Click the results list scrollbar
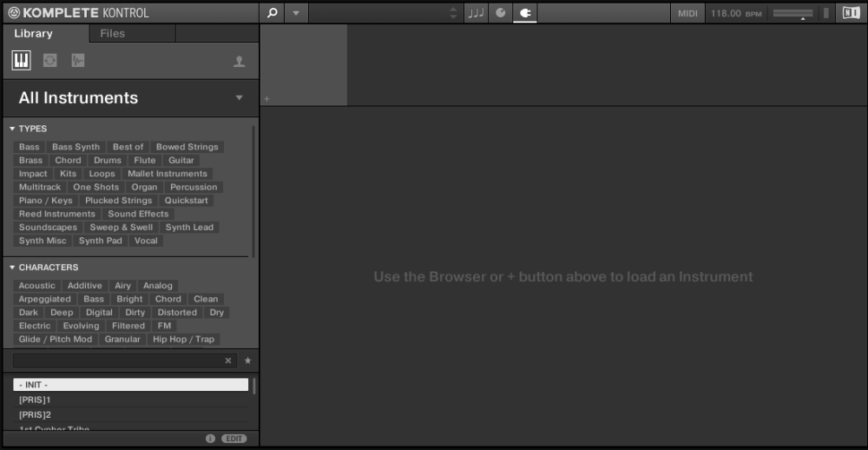868x450 pixels. pyautogui.click(x=254, y=387)
